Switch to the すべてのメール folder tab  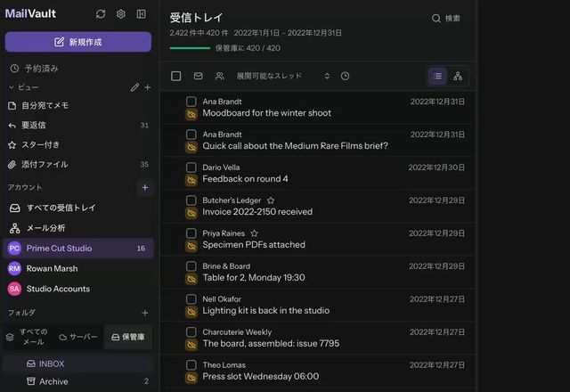tap(28, 337)
